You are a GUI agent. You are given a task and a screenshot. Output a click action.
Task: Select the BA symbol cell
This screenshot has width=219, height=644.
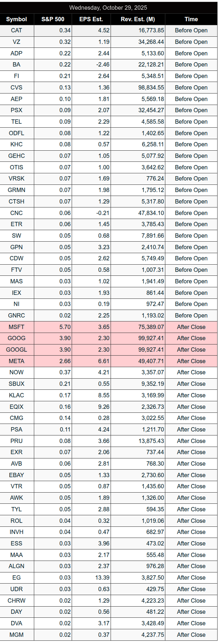click(x=17, y=65)
